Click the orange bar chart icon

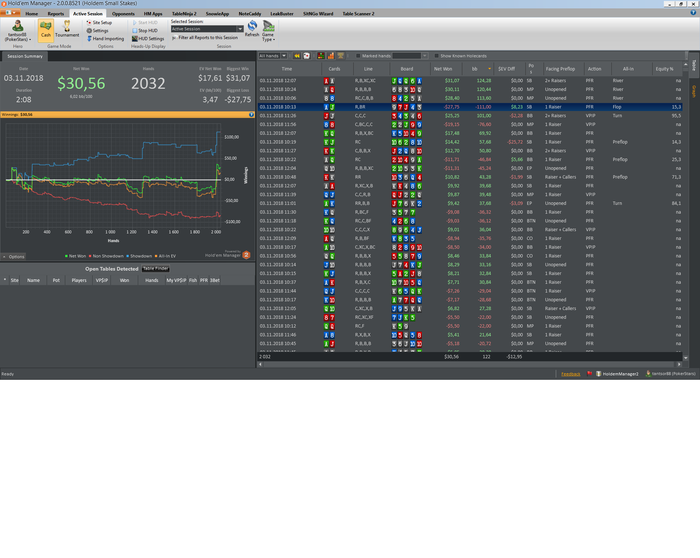tap(331, 56)
